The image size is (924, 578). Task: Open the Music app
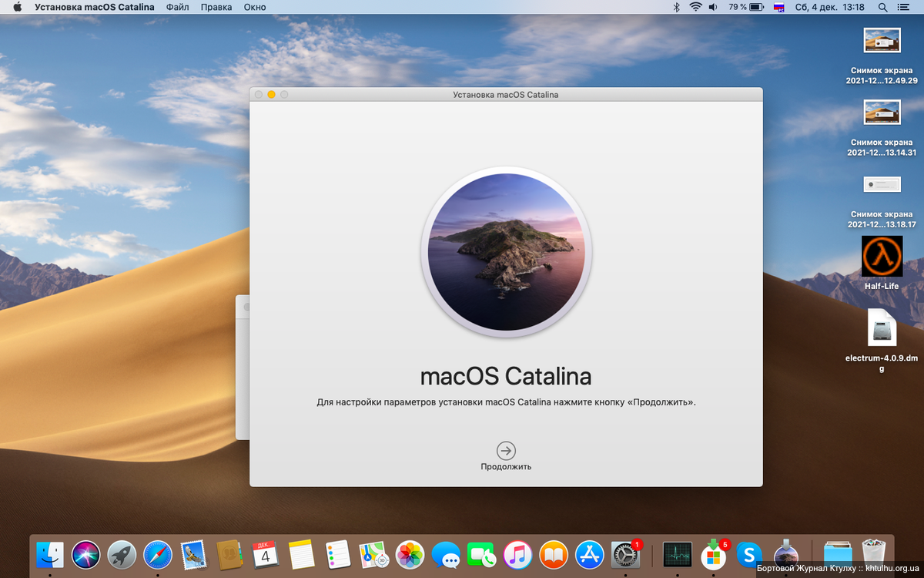517,554
